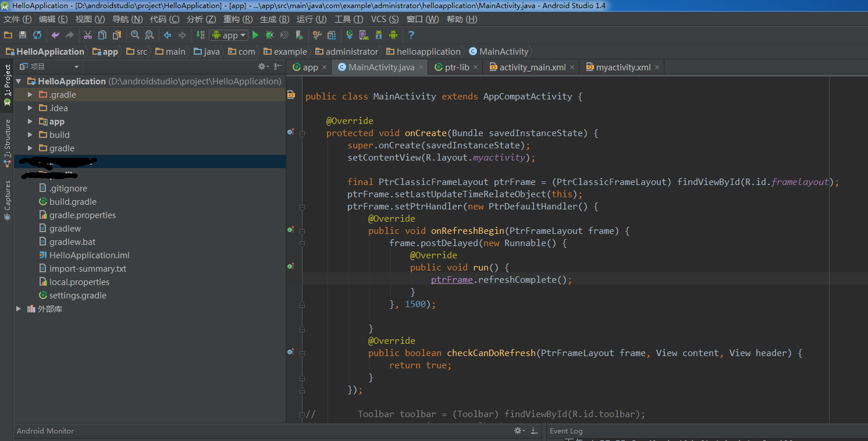Open the VCS (S) menu
Image resolution: width=868 pixels, height=441 pixels.
(x=385, y=19)
